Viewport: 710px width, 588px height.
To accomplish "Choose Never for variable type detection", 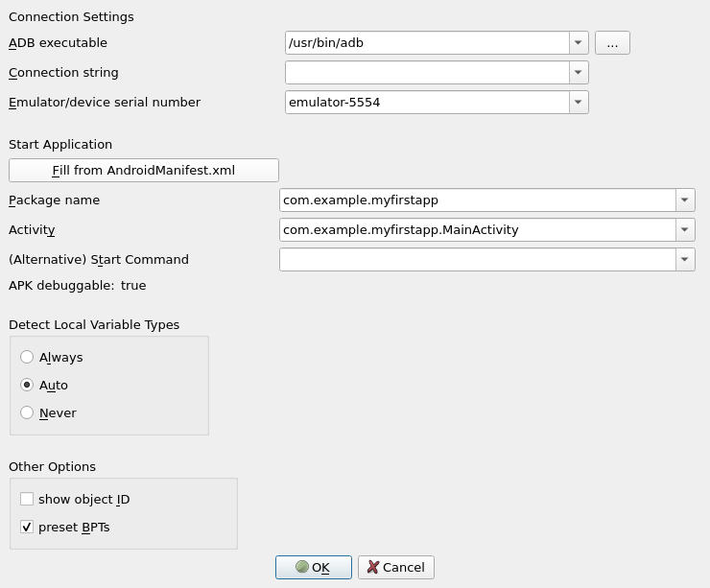I will point(27,412).
